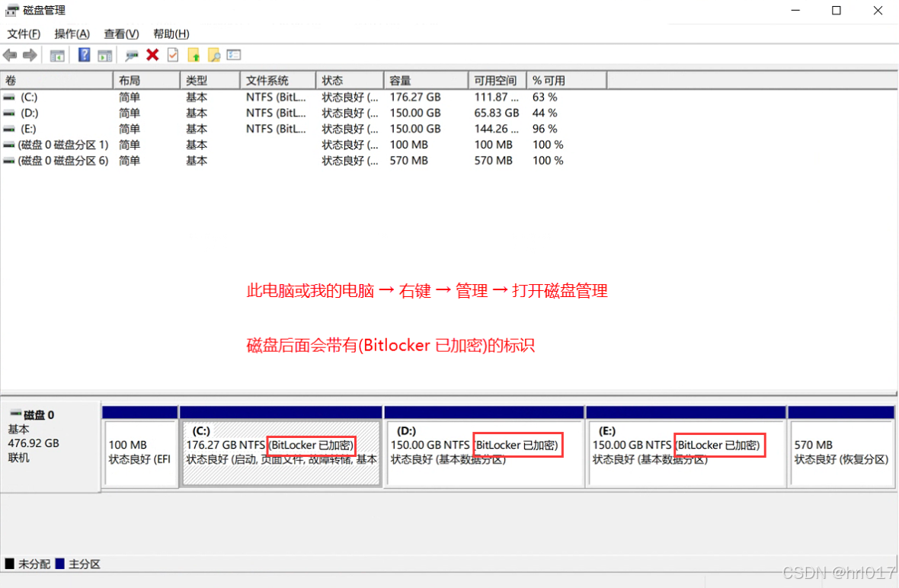Click the blue 主分区 legend swatch
Screen dimensions: 899x588
pyautogui.click(x=60, y=564)
